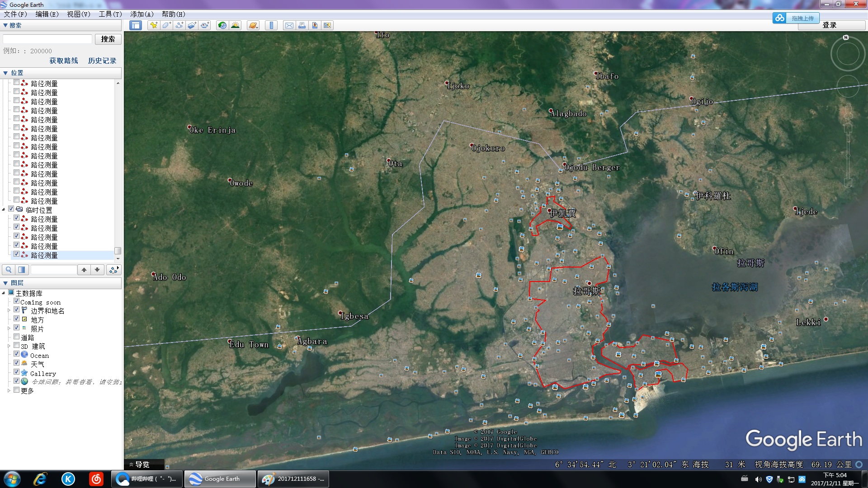Click the play tour path icon
The image size is (868, 488).
click(114, 270)
